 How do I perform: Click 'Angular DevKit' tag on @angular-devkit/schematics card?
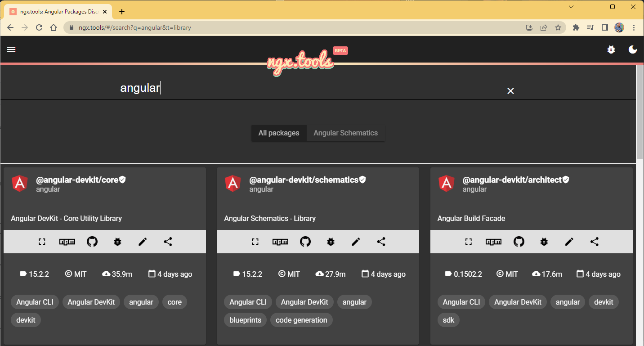click(304, 302)
